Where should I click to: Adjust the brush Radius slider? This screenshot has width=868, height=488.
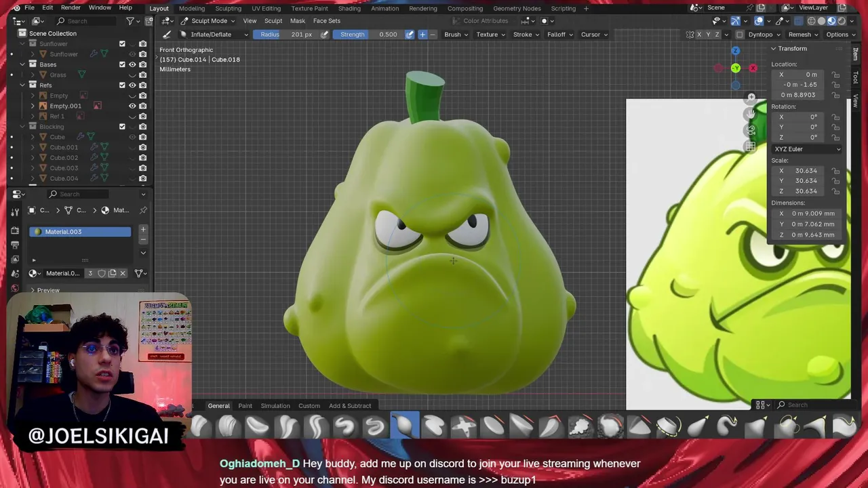click(285, 35)
